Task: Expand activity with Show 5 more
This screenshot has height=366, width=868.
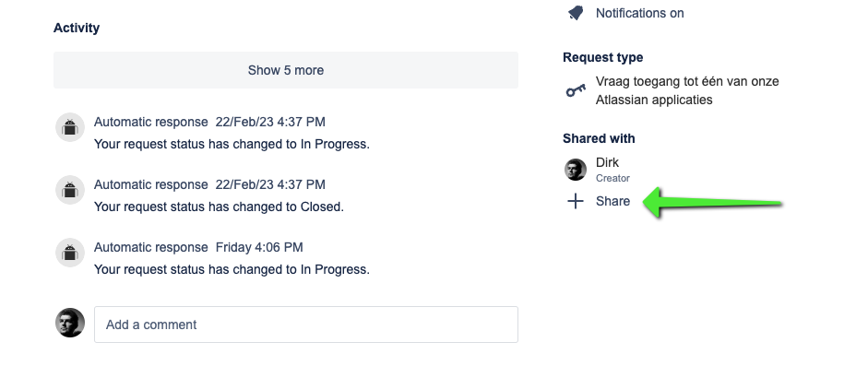Action: click(286, 70)
